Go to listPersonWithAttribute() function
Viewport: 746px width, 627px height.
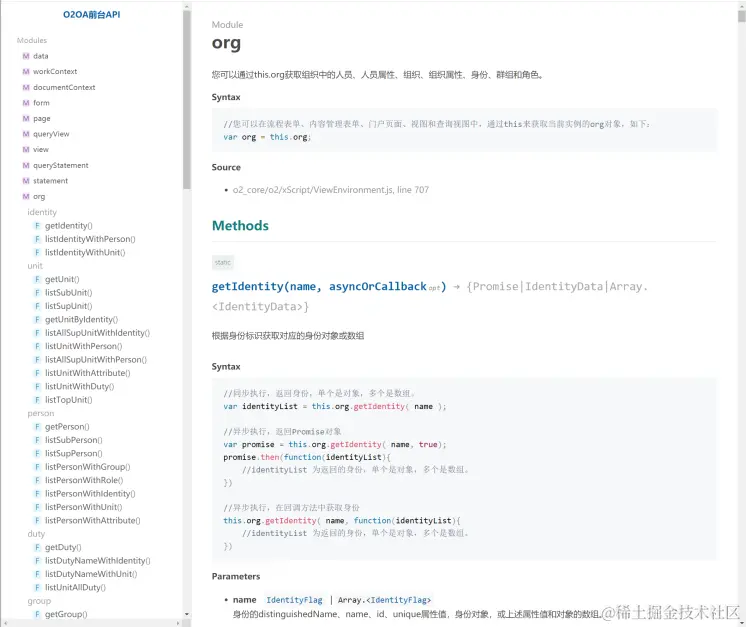[92, 521]
